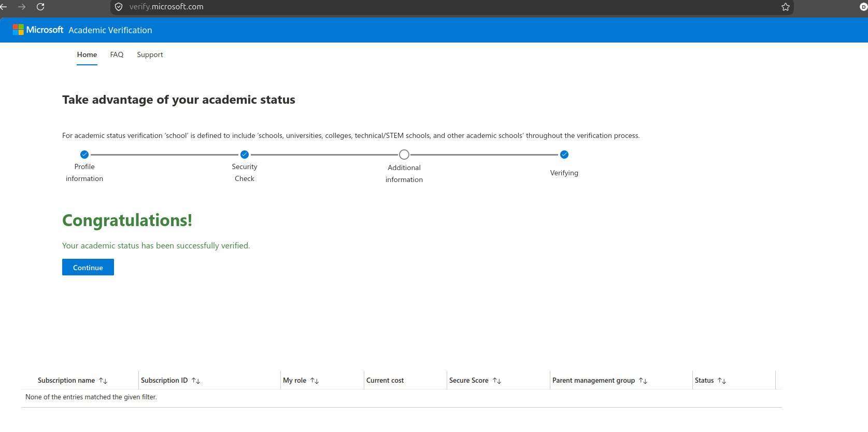Viewport: 868px width, 432px height.
Task: Click the Academic Verification header title
Action: point(110,30)
